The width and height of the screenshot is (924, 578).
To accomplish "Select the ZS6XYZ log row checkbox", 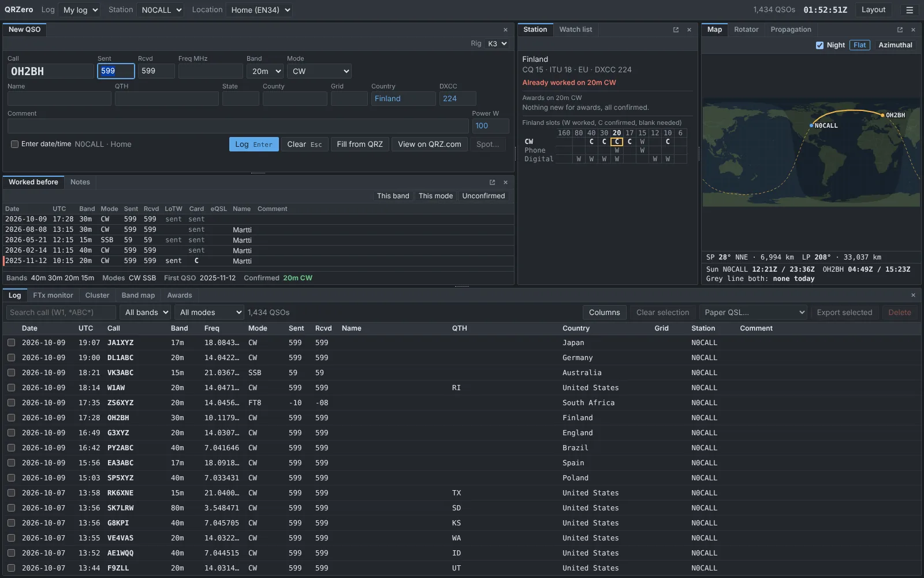I will tap(11, 403).
